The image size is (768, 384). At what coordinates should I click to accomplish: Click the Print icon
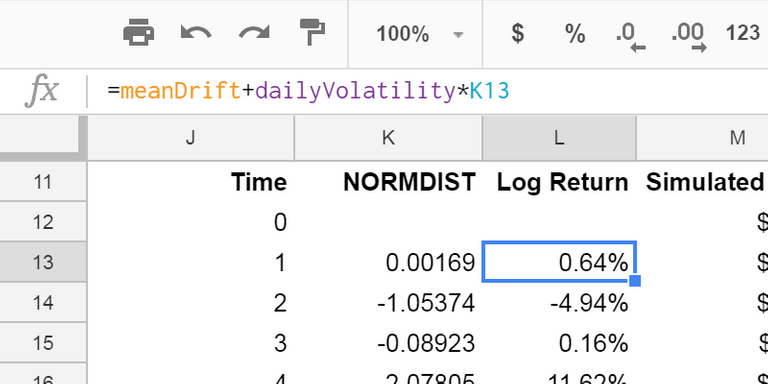[139, 33]
